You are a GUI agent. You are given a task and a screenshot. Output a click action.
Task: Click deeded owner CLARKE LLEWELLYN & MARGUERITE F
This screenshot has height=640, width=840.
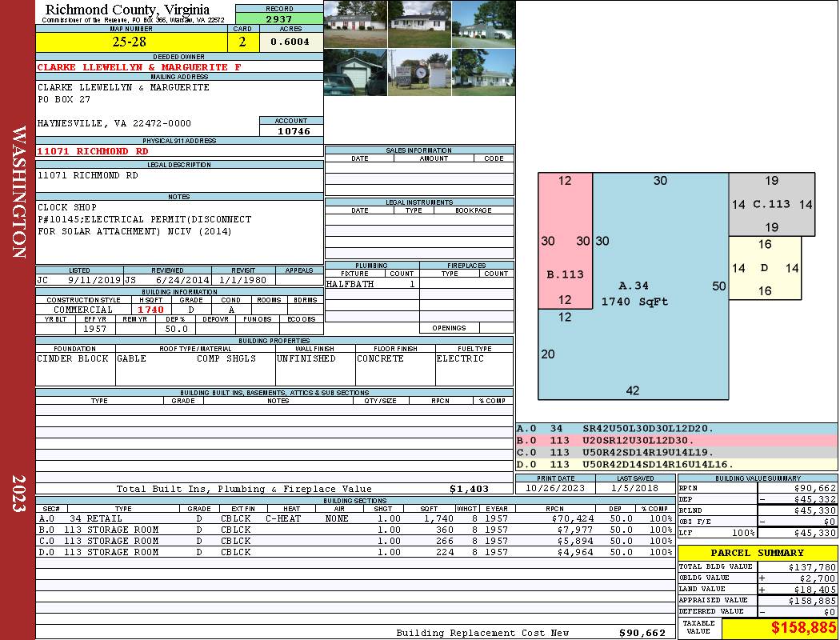(x=139, y=67)
